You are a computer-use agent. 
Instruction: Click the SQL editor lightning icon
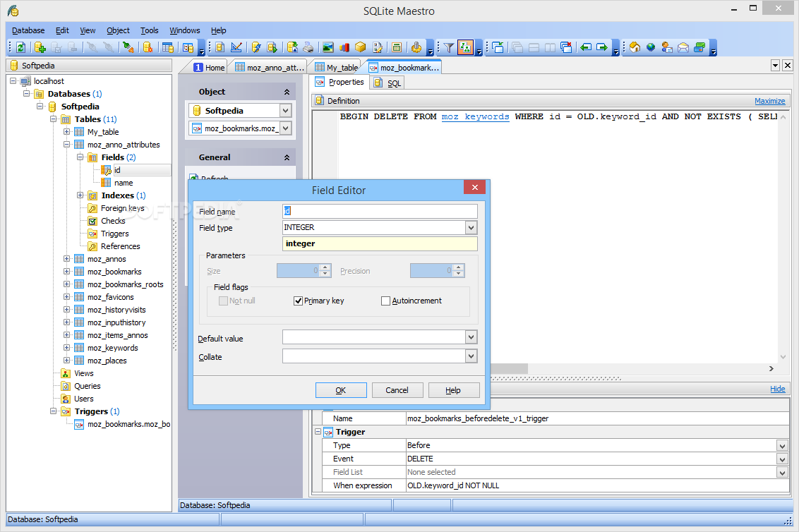[256, 47]
